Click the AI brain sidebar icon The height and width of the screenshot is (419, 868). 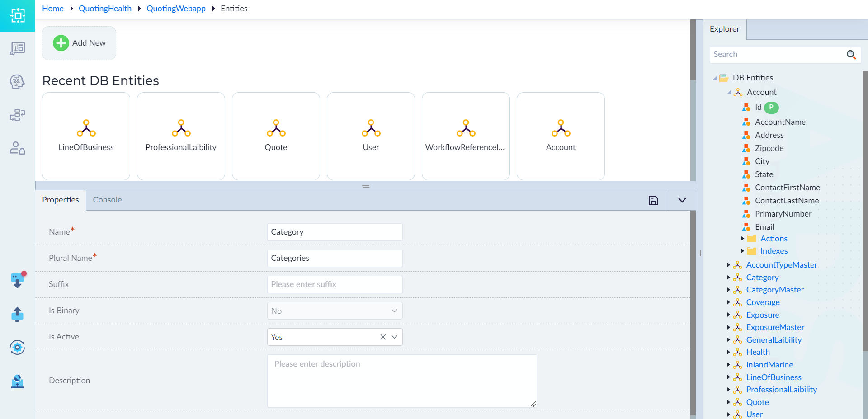(x=17, y=82)
